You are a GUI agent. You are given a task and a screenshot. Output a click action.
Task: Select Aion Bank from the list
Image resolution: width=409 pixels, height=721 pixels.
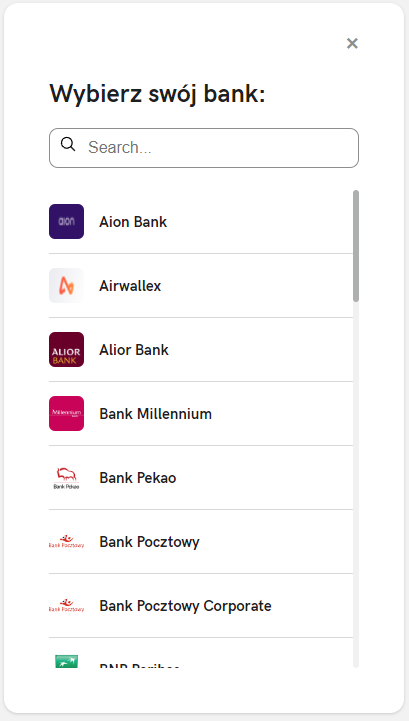(201, 222)
